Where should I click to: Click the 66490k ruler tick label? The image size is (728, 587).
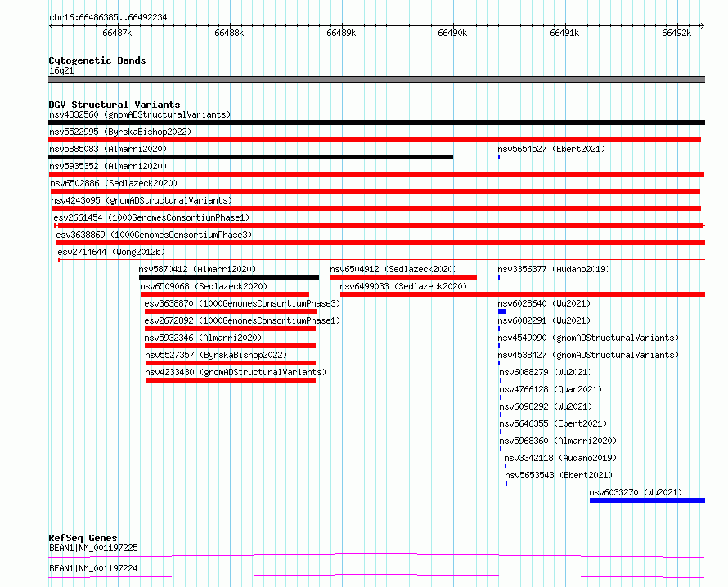tap(452, 33)
